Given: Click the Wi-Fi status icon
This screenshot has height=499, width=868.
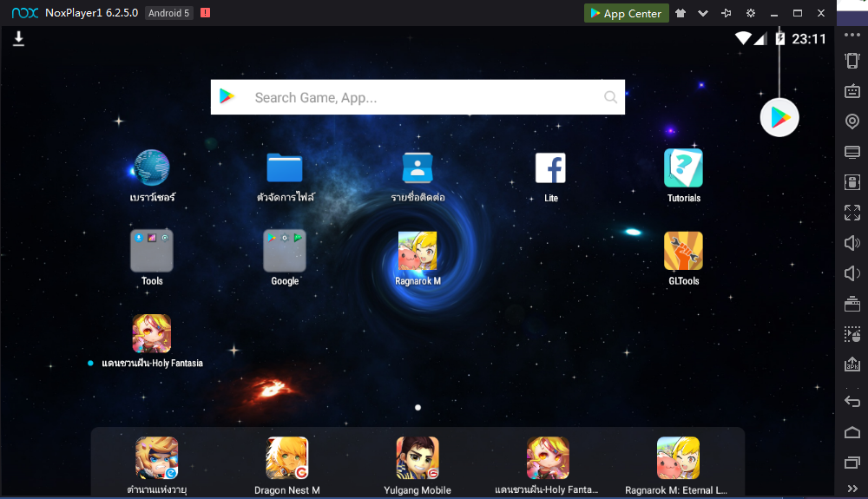Looking at the screenshot, I should click(743, 38).
